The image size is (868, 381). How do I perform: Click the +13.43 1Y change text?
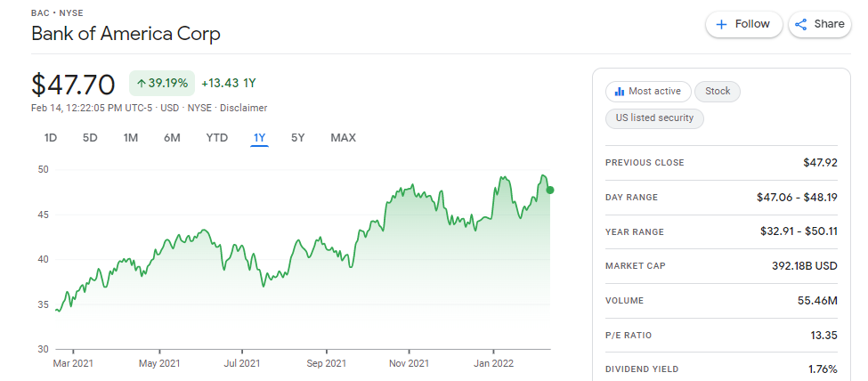(x=229, y=84)
